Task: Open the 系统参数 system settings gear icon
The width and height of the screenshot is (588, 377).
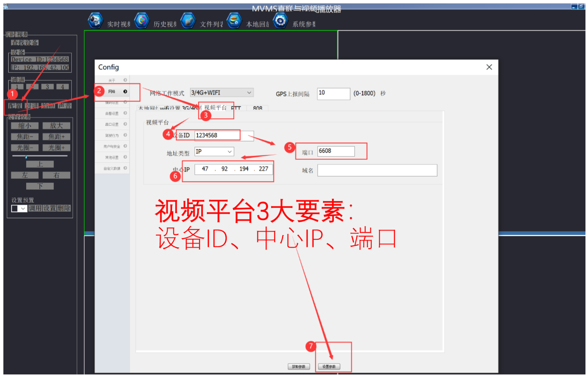Action: coord(280,21)
